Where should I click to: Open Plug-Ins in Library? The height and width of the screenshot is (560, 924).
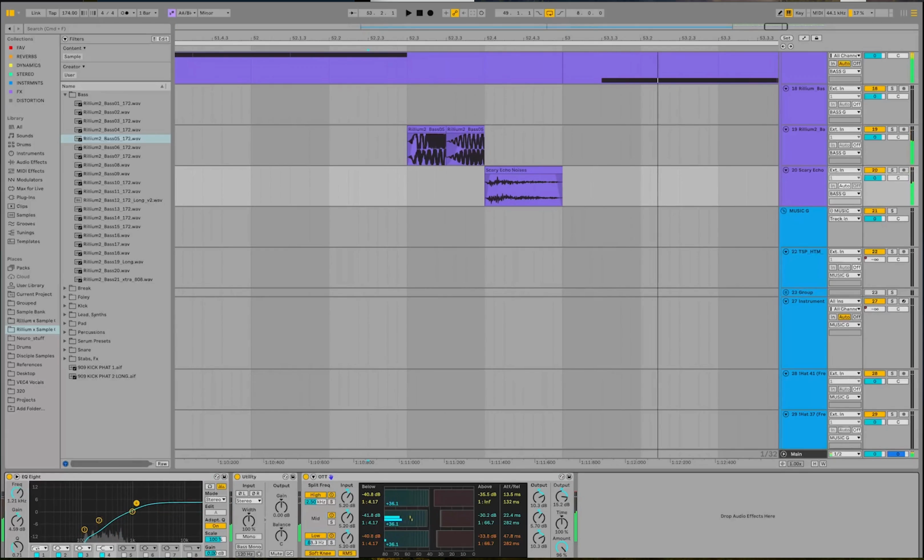[25, 197]
